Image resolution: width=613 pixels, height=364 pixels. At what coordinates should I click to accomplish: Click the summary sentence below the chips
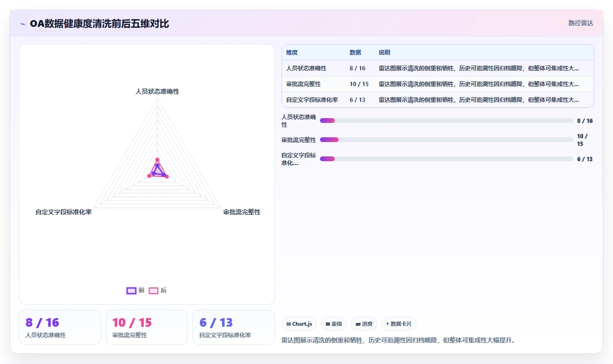click(x=398, y=341)
